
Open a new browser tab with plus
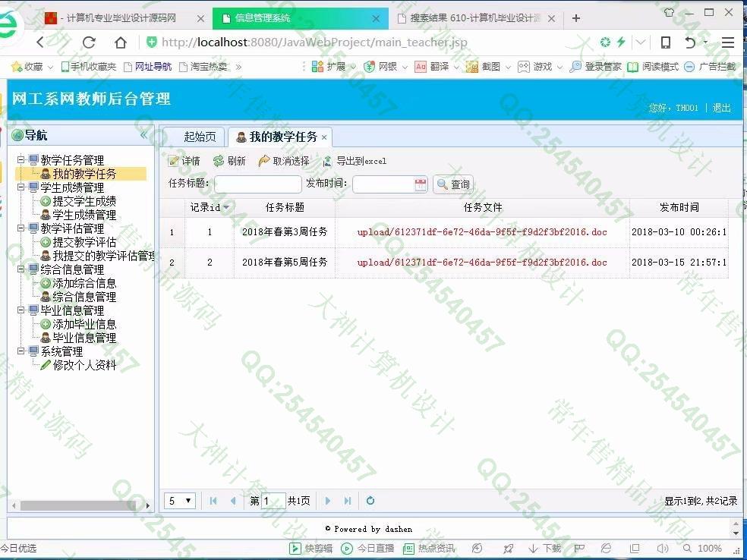(x=576, y=18)
